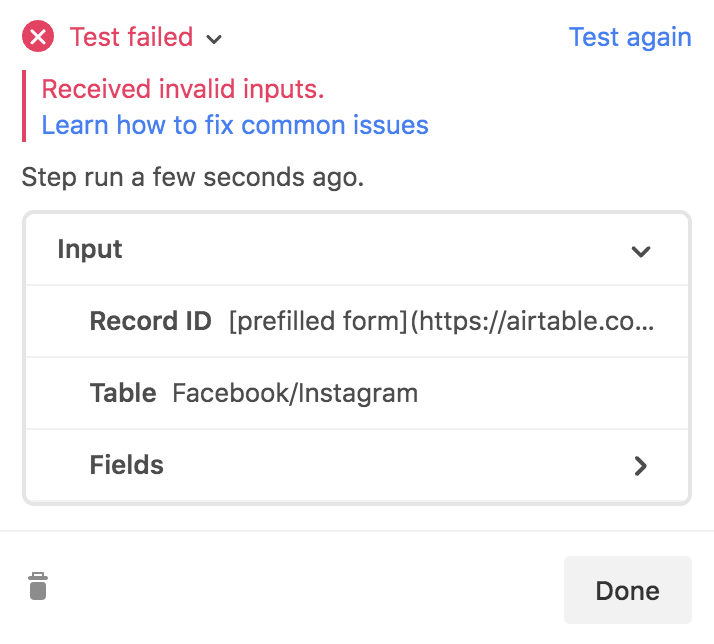Select the Test failed status label
714x644 pixels.
pos(131,37)
